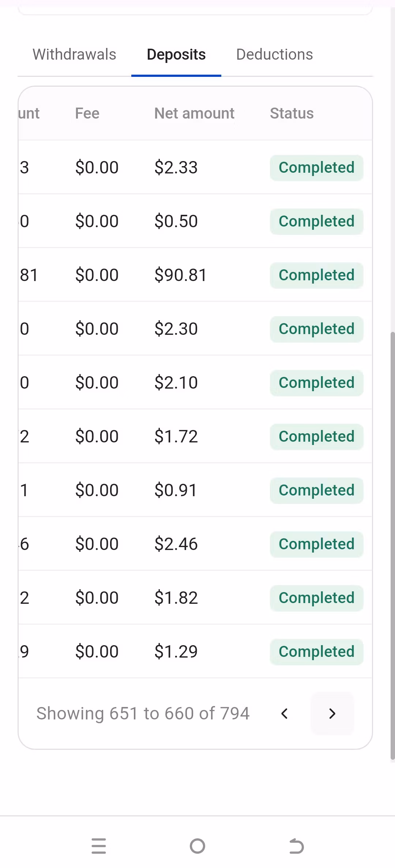Go to previous page of deposits
Screen dimensions: 395x868
click(285, 713)
